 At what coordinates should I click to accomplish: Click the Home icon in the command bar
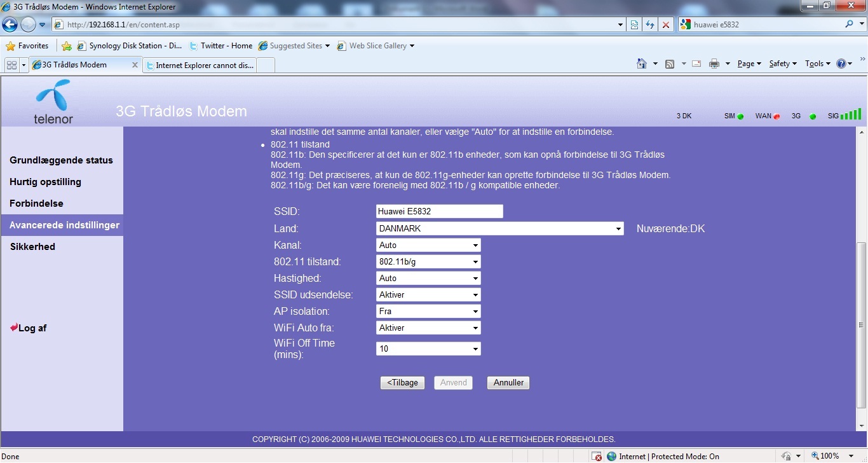point(642,64)
